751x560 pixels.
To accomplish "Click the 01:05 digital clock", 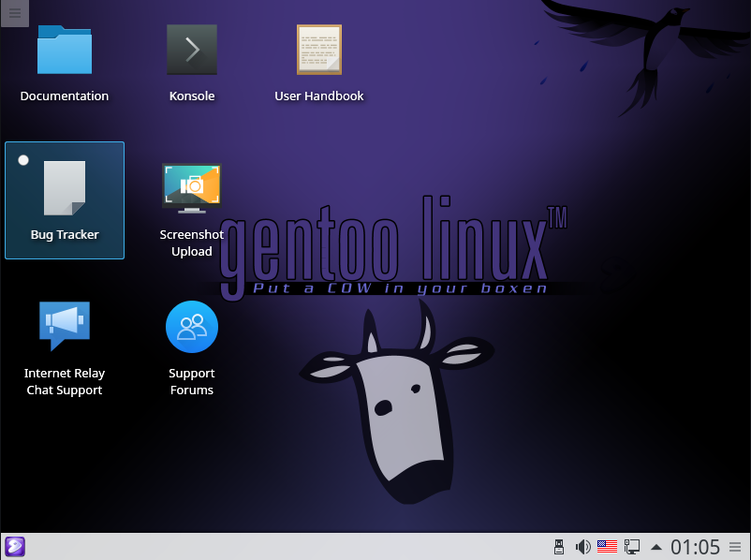I will coord(695,547).
